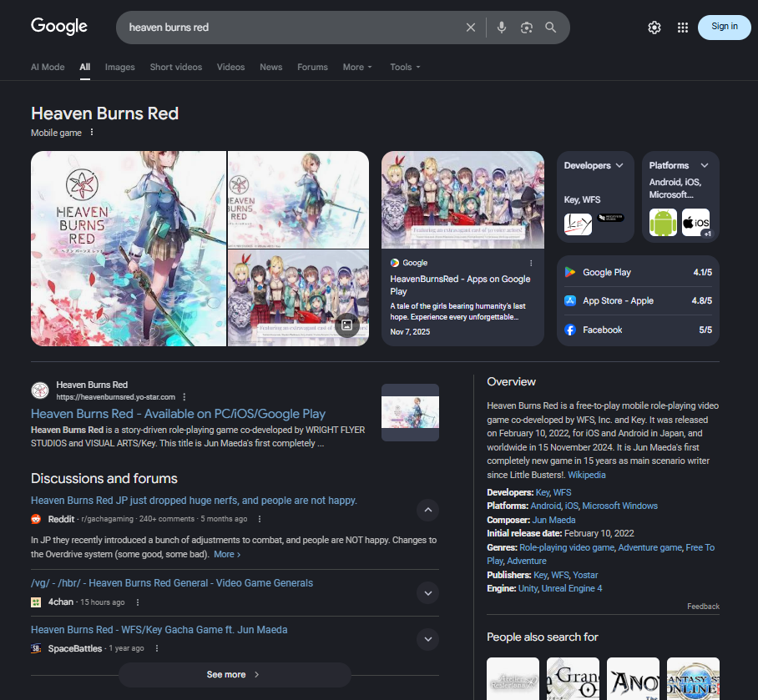Open more options next to Mobile game
The image size is (758, 700).
point(92,133)
